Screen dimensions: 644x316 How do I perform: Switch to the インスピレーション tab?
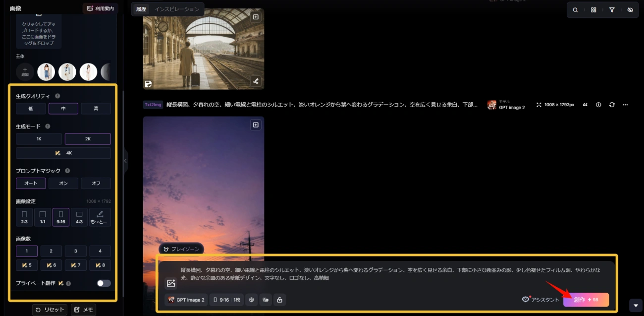pyautogui.click(x=176, y=9)
